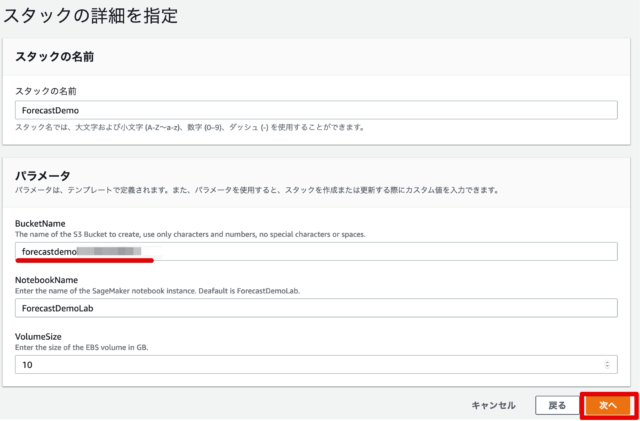The image size is (640, 421).
Task: Click the stack name character rules hint
Action: coord(189,127)
